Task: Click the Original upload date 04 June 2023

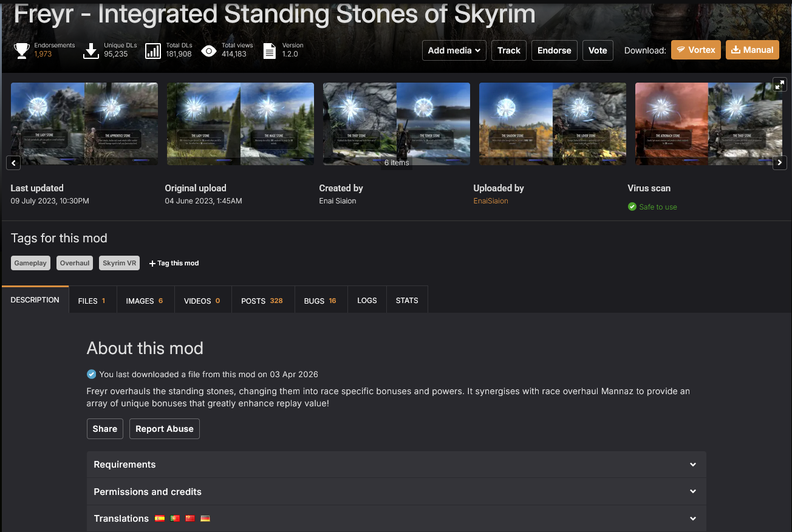Action: (x=203, y=201)
